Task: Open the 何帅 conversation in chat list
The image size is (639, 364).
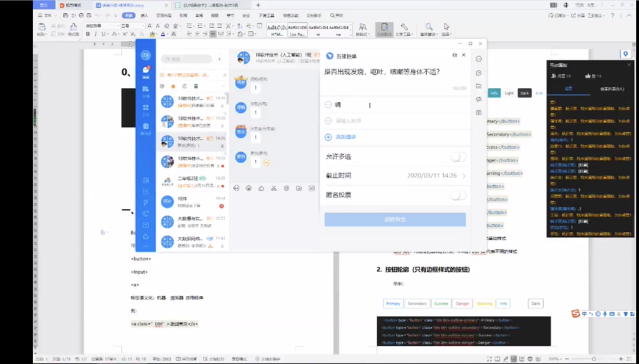Action: pyautogui.click(x=193, y=202)
